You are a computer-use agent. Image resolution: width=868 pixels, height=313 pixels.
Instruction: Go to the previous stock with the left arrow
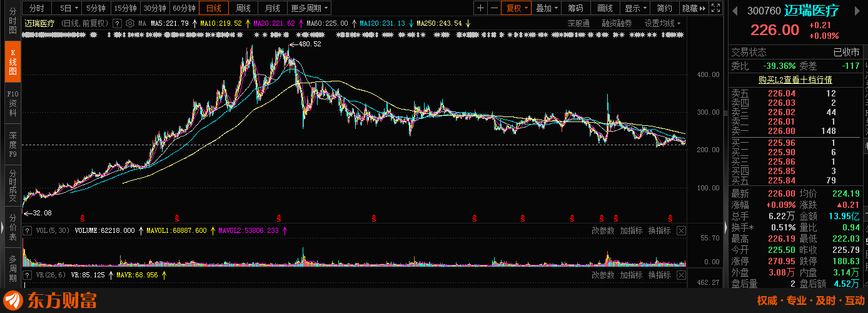point(735,11)
